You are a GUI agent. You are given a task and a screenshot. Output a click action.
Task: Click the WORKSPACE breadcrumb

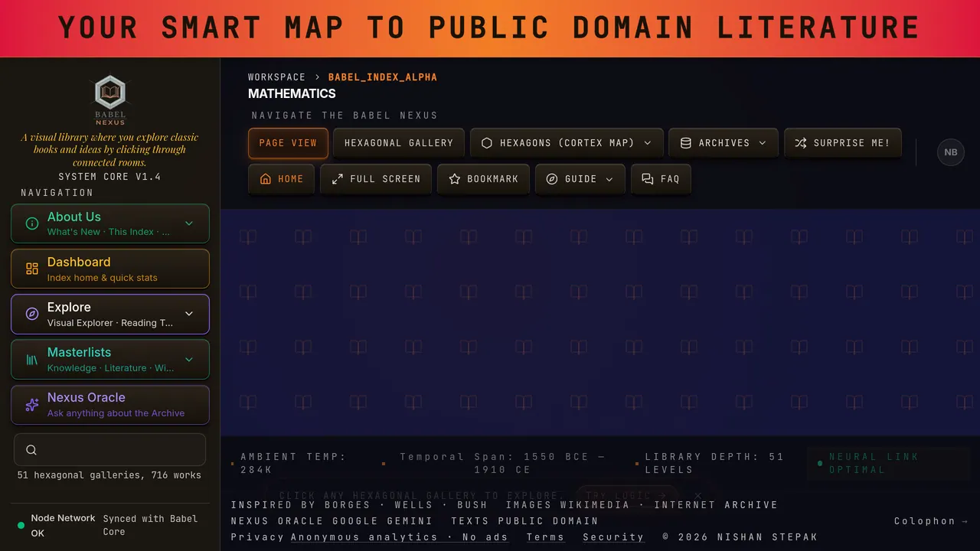point(276,77)
